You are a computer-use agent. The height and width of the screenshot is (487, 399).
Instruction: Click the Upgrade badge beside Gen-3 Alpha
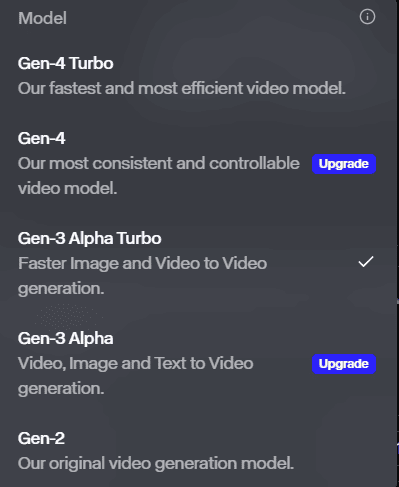[344, 364]
